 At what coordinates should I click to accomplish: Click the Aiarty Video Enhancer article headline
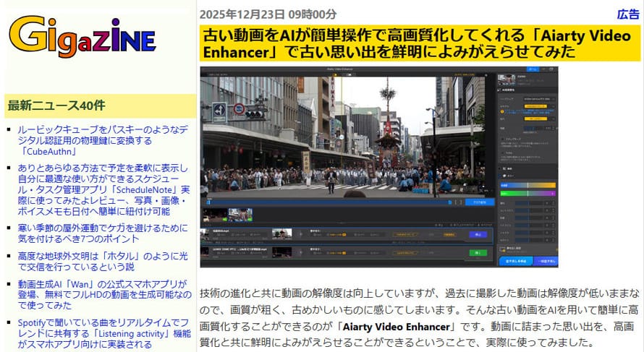[x=420, y=43]
